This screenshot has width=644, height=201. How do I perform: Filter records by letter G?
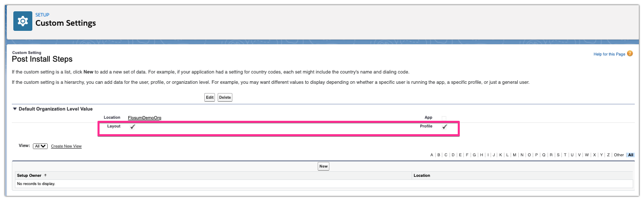474,155
